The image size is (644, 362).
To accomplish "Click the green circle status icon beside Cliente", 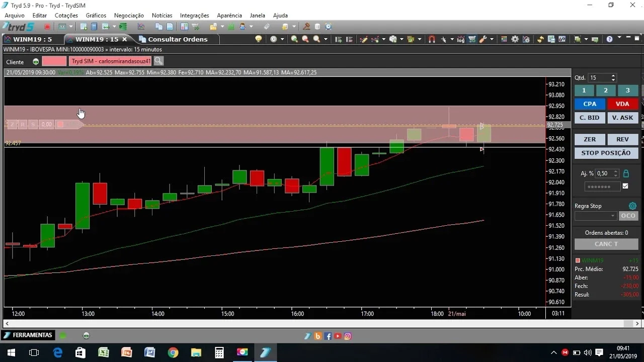I will pyautogui.click(x=35, y=62).
